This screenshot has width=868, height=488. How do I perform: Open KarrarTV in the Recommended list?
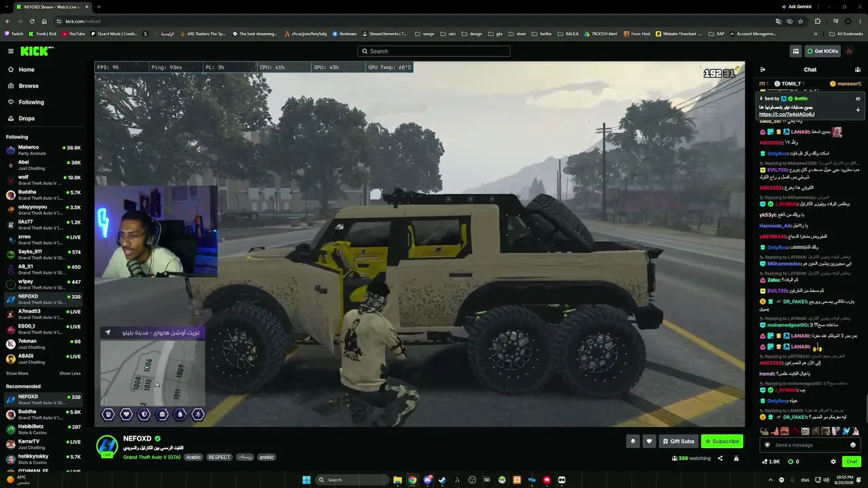[x=43, y=445]
